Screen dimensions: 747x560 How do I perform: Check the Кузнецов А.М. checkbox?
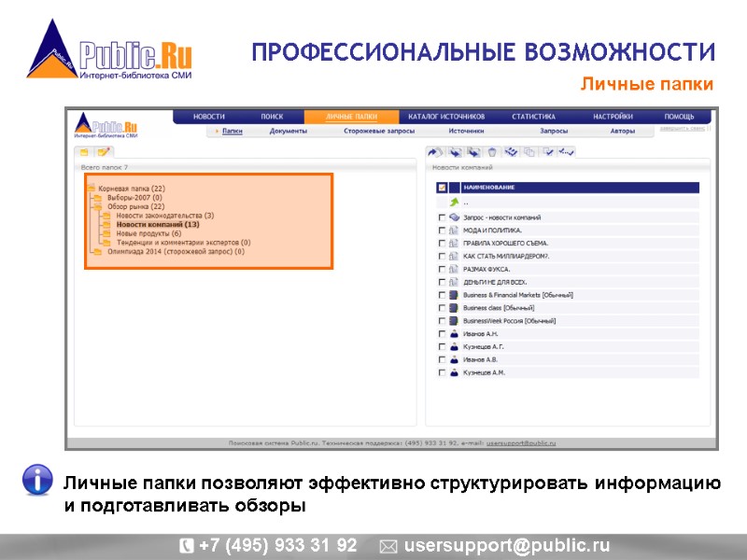point(442,372)
